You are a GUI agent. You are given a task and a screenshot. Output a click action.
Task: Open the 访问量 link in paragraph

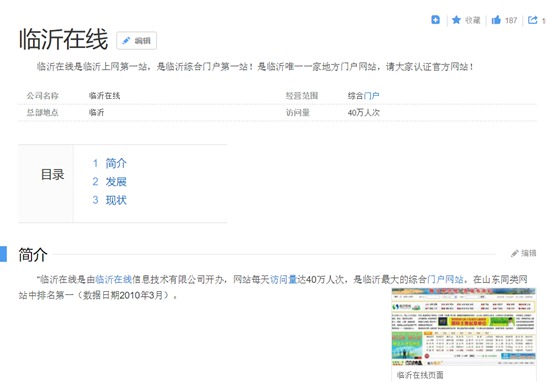[x=283, y=279]
